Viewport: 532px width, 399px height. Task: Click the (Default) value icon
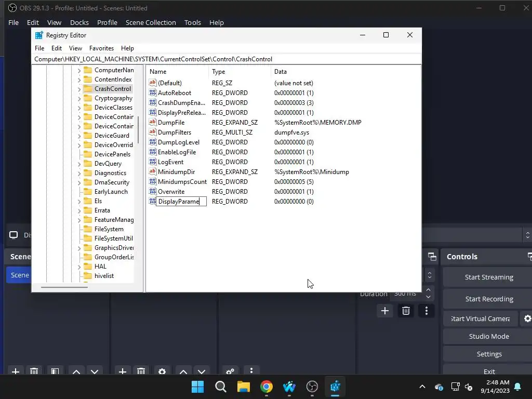click(x=153, y=83)
